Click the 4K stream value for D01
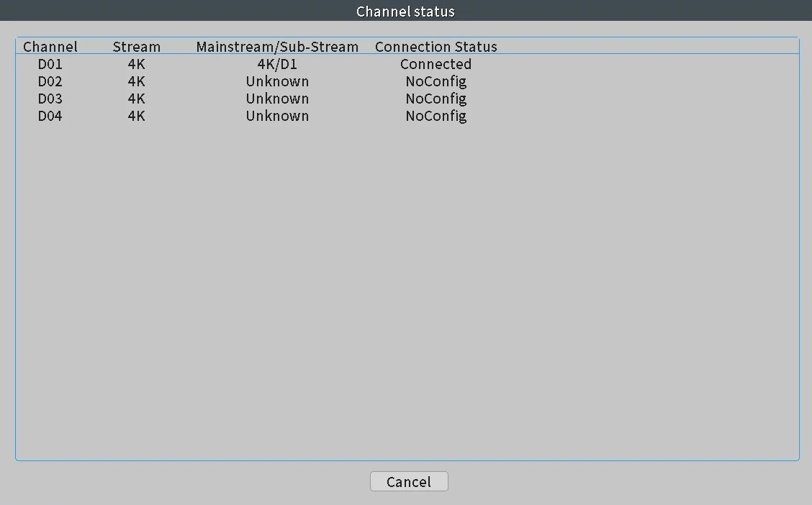The image size is (812, 505). pos(137,64)
